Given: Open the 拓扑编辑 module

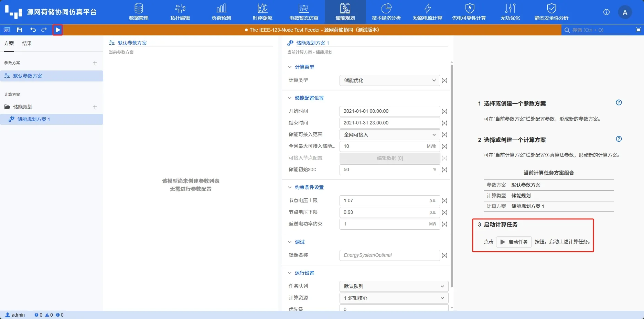Looking at the screenshot, I should 180,12.
